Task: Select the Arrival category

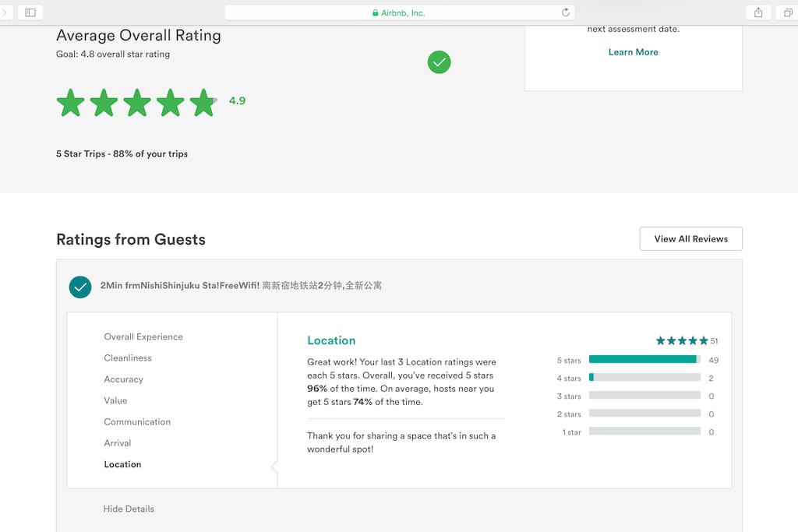Action: [x=118, y=443]
